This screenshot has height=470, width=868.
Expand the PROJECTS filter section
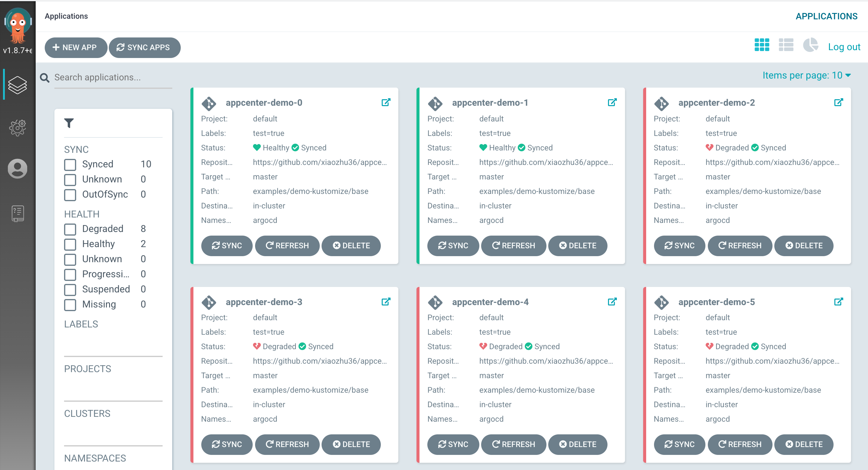[88, 369]
